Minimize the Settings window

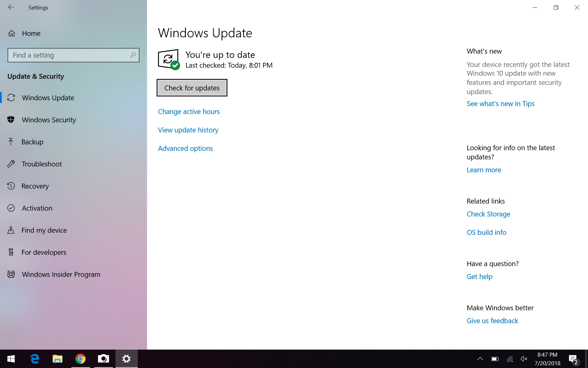(535, 7)
